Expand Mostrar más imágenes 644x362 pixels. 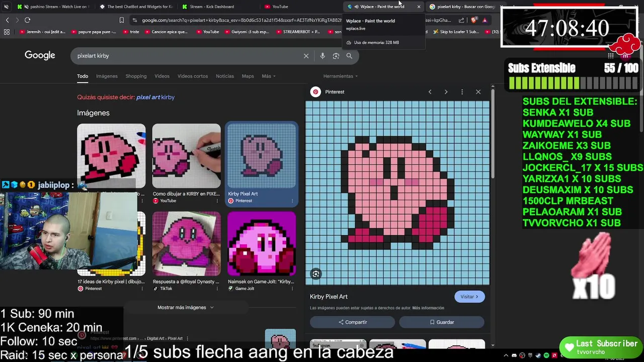click(186, 308)
